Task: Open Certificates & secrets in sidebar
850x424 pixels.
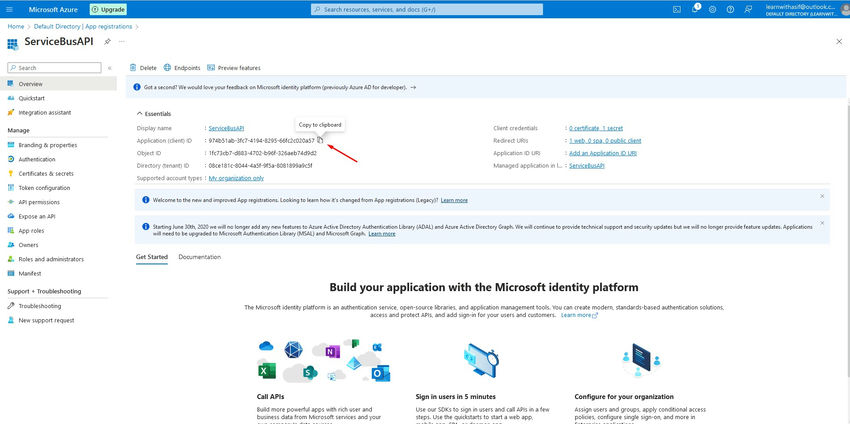Action: tap(45, 173)
